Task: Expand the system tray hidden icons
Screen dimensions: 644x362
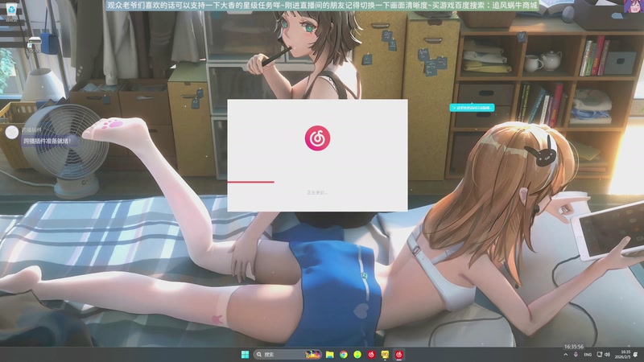Action: pyautogui.click(x=566, y=355)
